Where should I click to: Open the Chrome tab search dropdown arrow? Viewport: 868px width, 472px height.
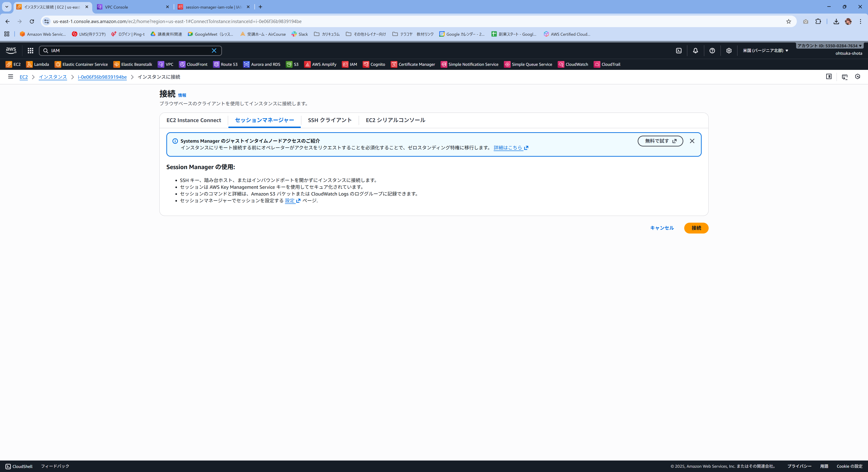(x=6, y=7)
